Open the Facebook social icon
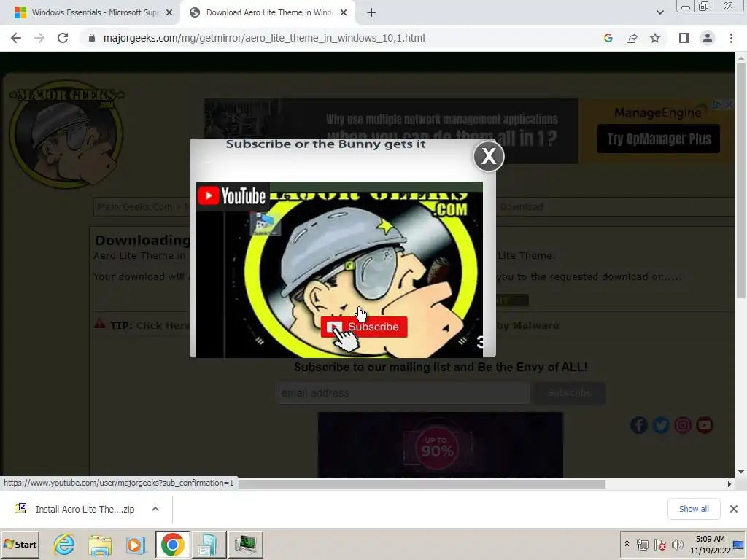The image size is (747, 560). [639, 425]
